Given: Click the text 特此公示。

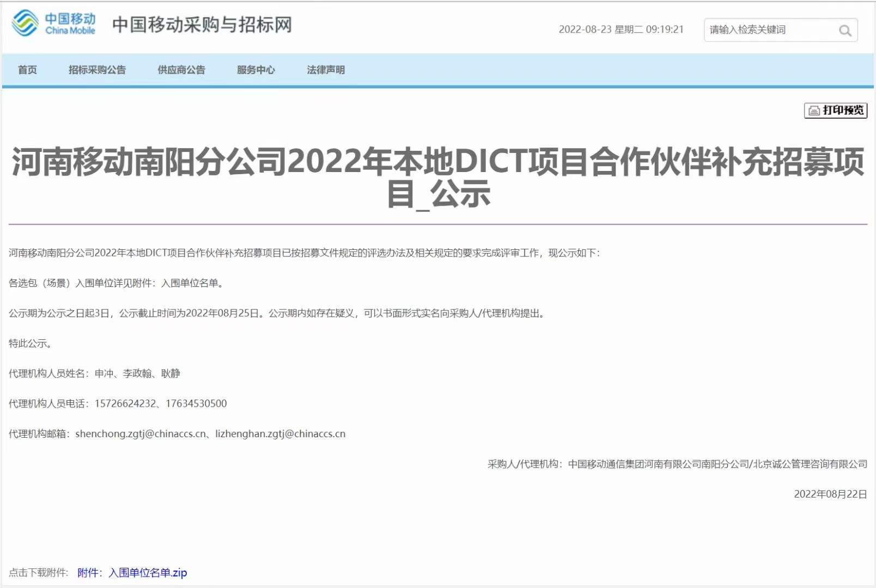Looking at the screenshot, I should [31, 344].
